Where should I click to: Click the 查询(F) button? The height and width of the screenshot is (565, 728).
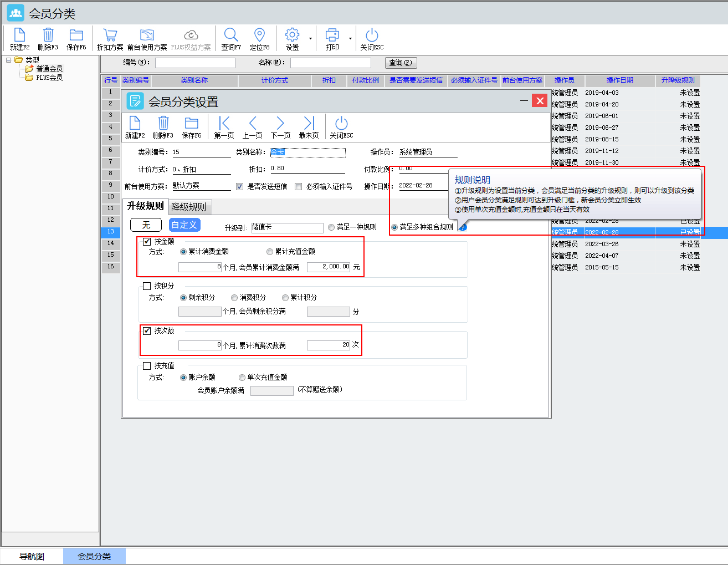click(x=399, y=63)
